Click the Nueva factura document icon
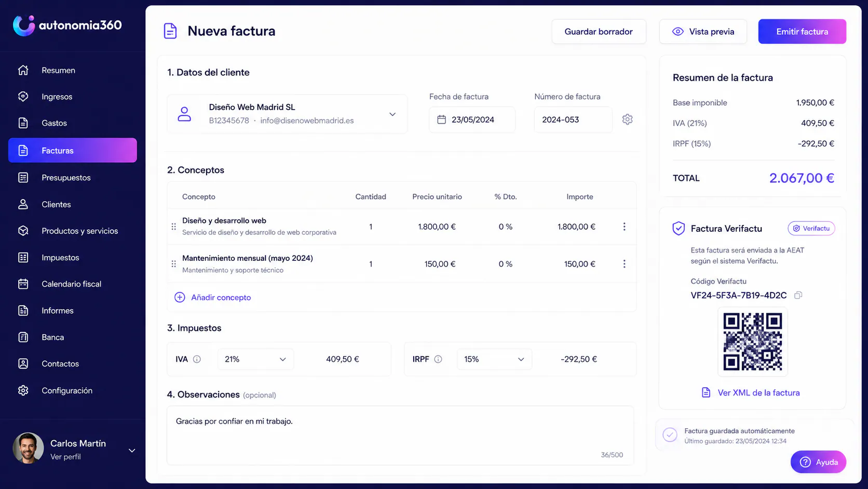This screenshot has height=489, width=868. point(170,31)
